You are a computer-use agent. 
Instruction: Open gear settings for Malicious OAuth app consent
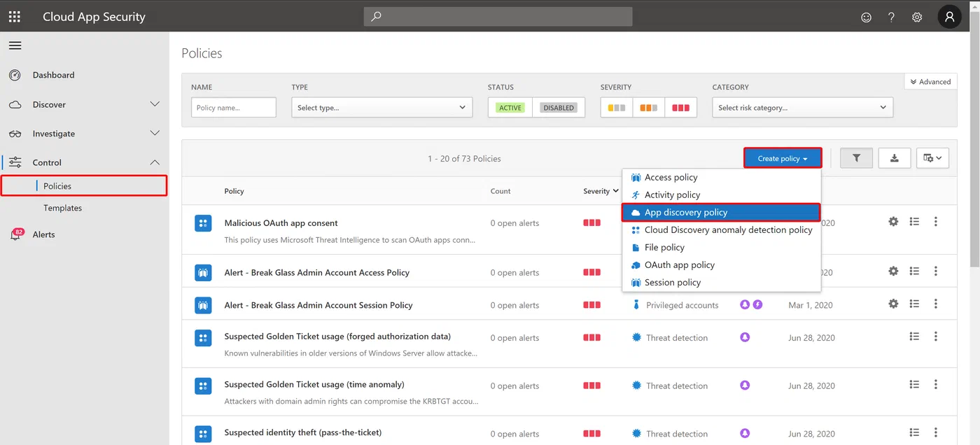click(x=893, y=222)
